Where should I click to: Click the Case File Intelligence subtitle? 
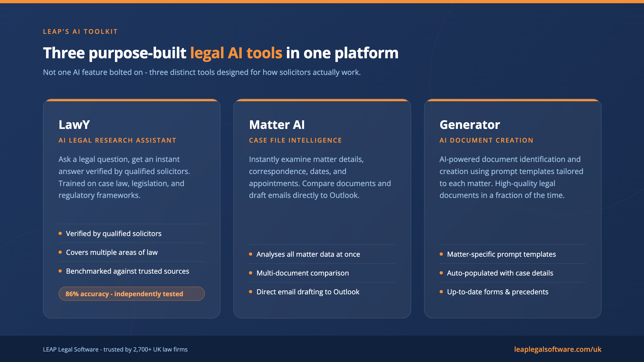[295, 140]
